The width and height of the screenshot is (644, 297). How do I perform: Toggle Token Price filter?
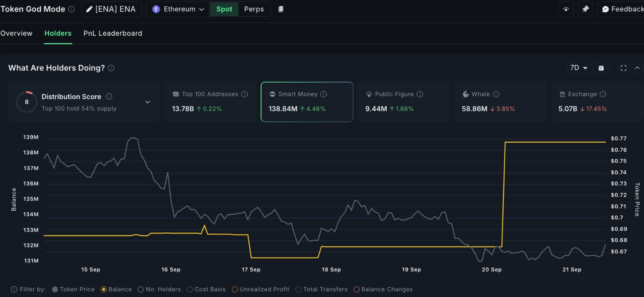coord(73,289)
